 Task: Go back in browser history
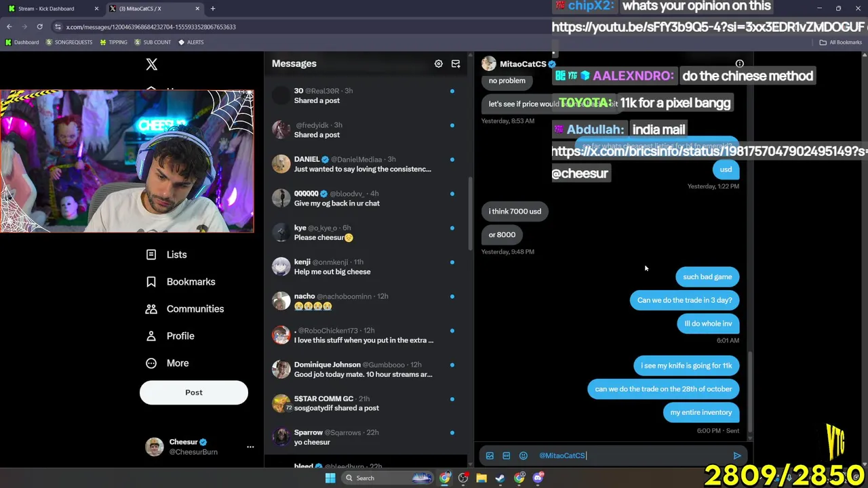pyautogui.click(x=9, y=26)
